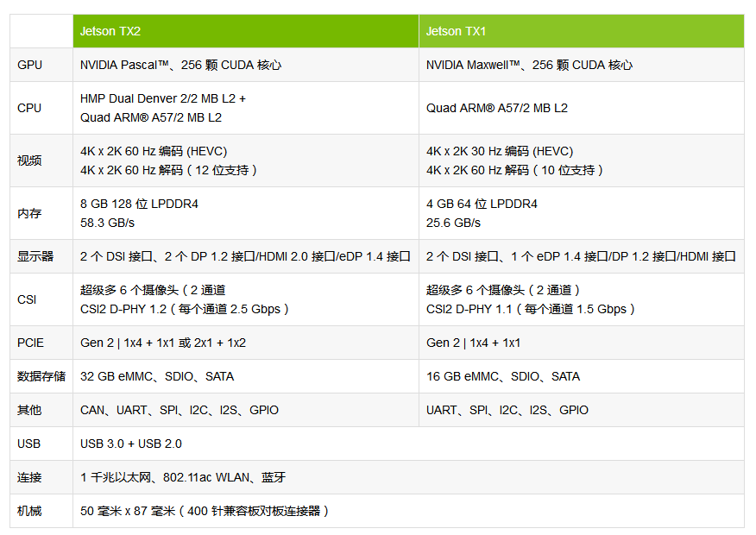Screen dimensions: 756x535
Task: Click the Jetson TX2 column header
Action: tap(246, 31)
